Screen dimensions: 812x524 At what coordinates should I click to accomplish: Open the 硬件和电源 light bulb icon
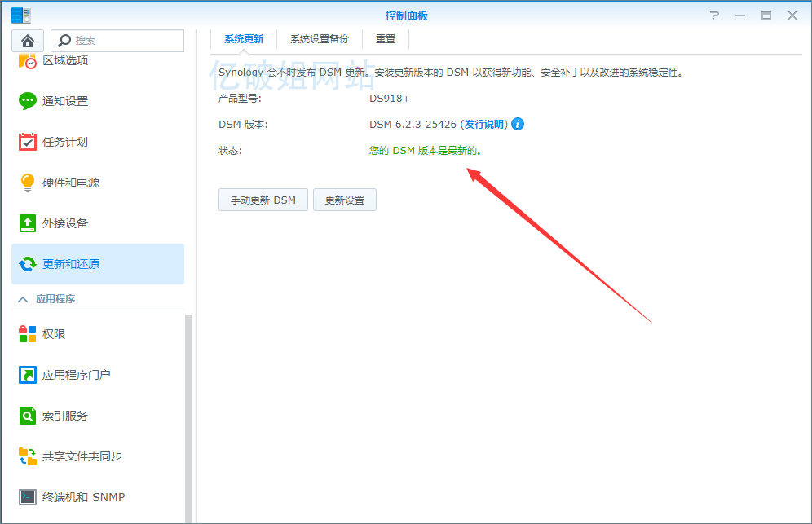pos(28,183)
